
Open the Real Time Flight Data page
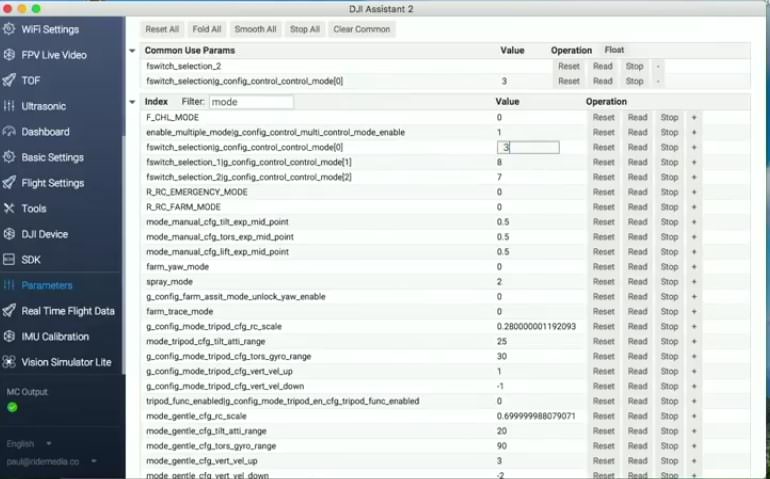[67, 311]
